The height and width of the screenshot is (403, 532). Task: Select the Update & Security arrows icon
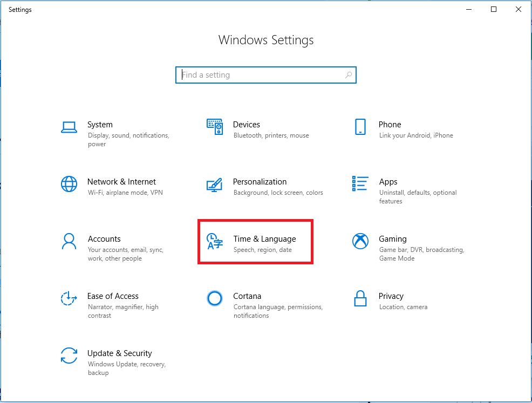(x=69, y=356)
